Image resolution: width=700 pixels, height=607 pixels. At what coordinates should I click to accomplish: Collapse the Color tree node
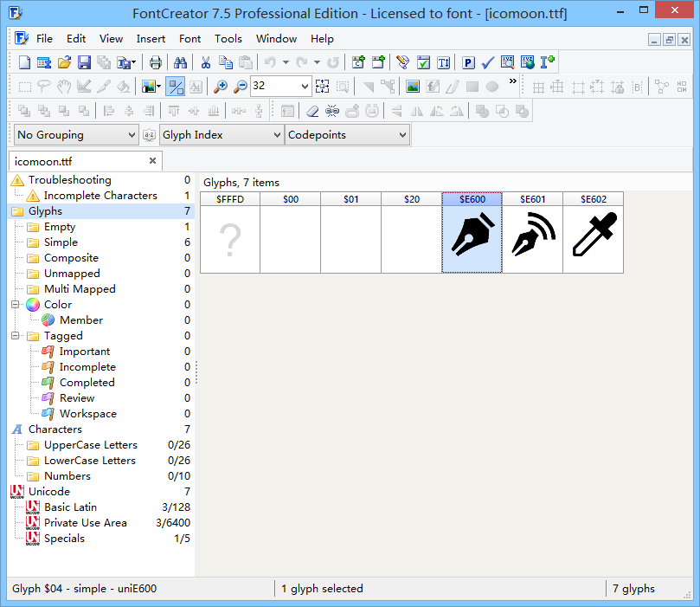click(16, 305)
